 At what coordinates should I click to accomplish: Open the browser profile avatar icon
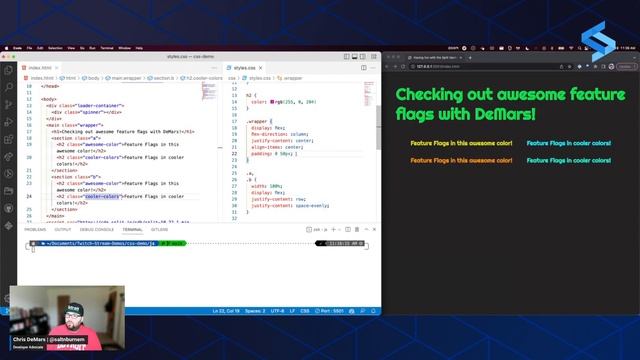point(611,67)
